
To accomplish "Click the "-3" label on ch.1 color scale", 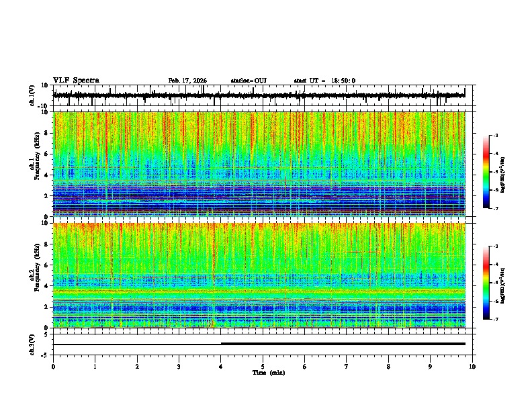I will pos(495,135).
